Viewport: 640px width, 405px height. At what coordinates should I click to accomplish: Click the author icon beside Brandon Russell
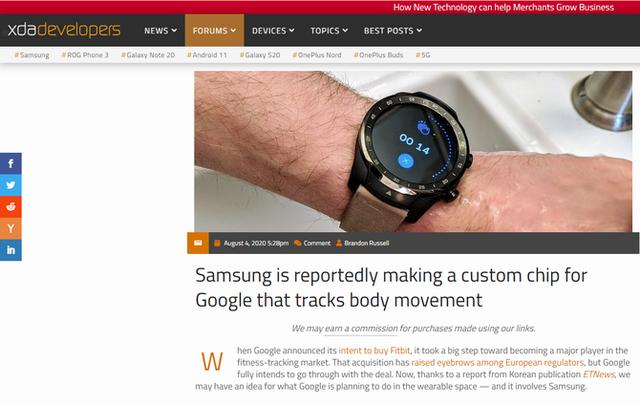(x=339, y=243)
